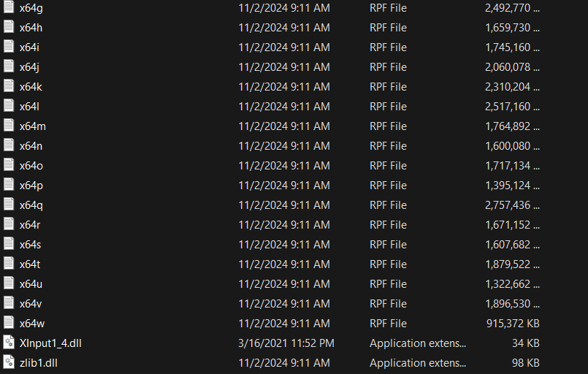Click the x64u file name
The image size is (588, 374).
pos(31,284)
